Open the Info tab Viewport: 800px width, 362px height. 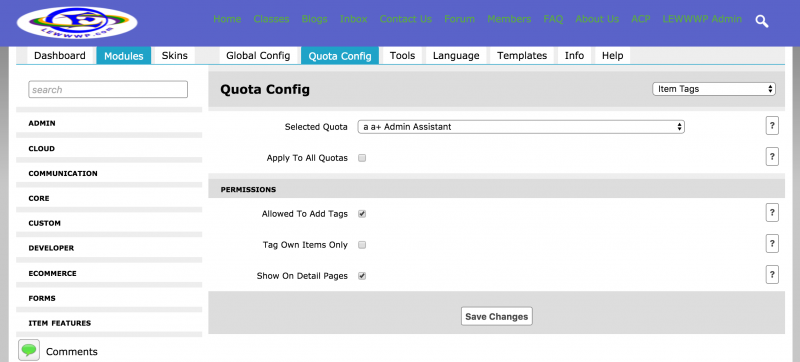[574, 56]
